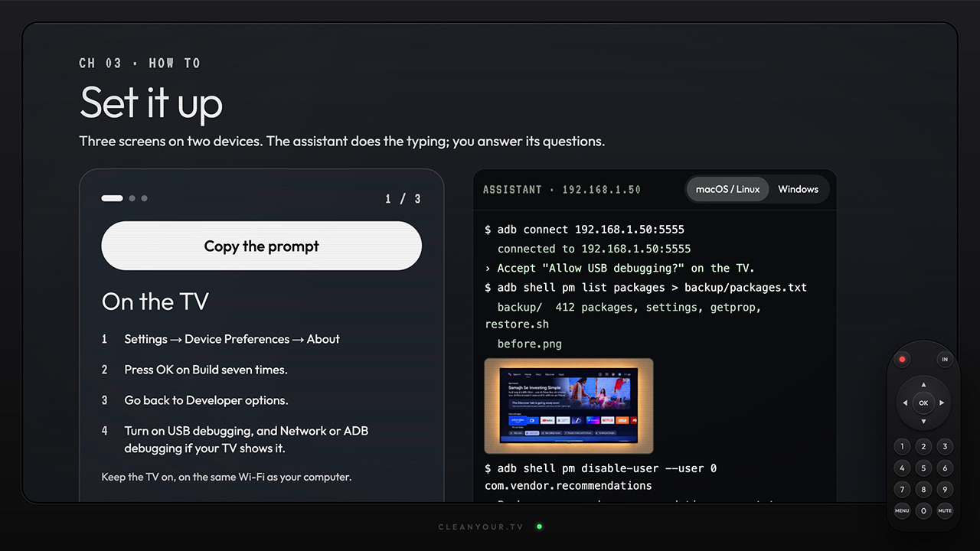Click the down arrow on remote d-pad

pos(923,421)
